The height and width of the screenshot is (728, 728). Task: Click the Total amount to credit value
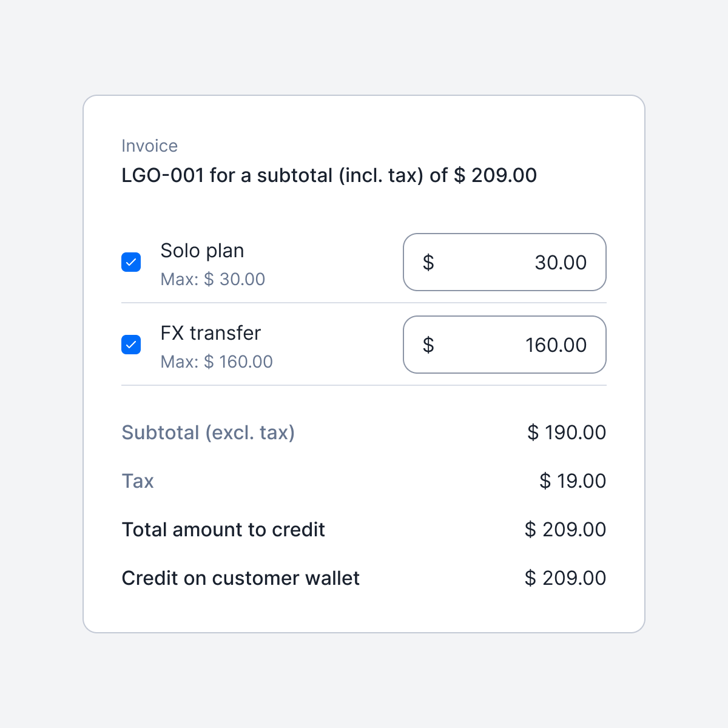(x=565, y=530)
